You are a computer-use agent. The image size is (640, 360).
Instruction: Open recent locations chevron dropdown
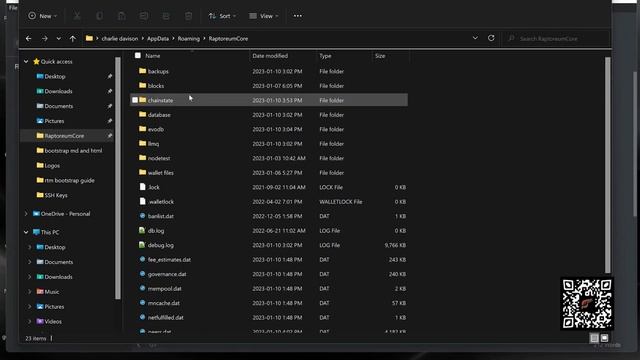point(58,38)
